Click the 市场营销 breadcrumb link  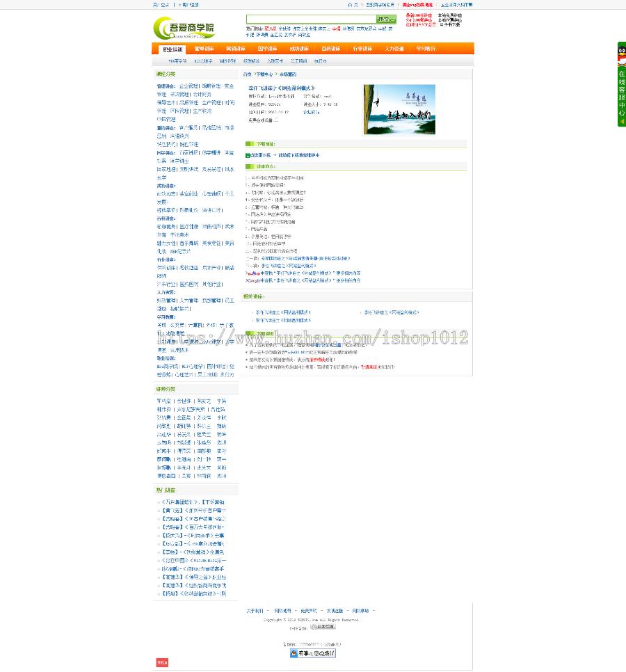[x=288, y=74]
